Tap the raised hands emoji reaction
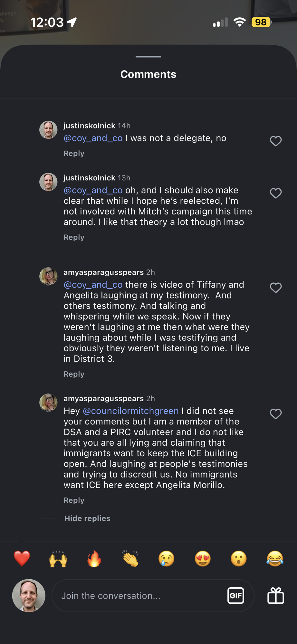The image size is (297, 644). [58, 558]
